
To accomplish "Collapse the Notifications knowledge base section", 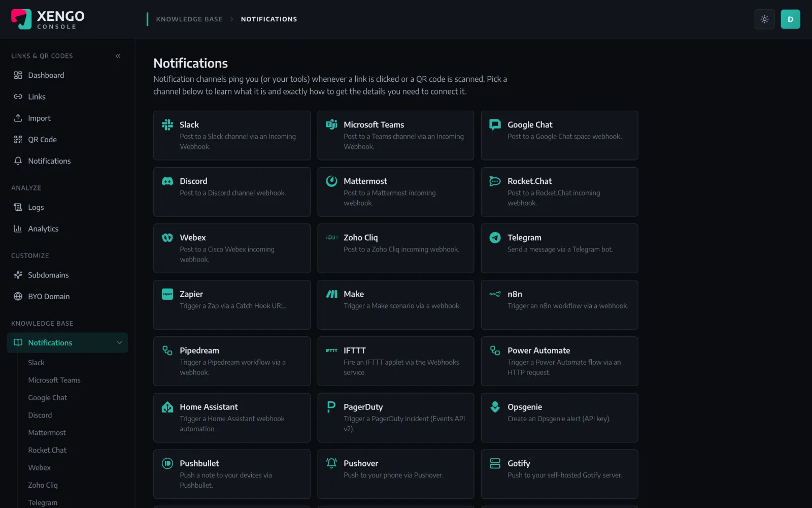I will [119, 343].
